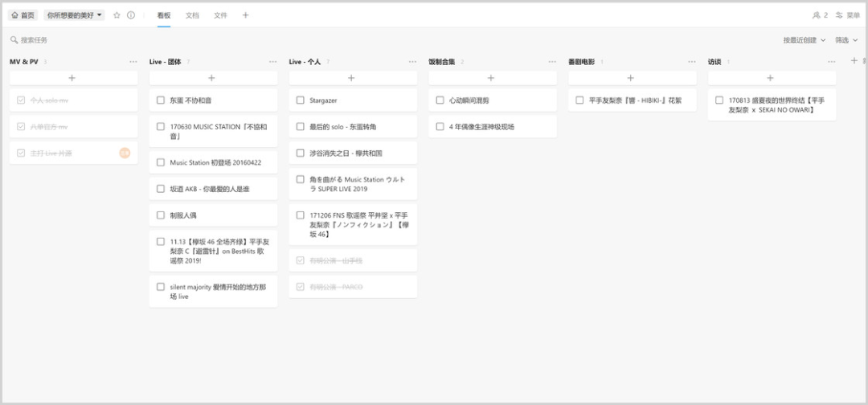Viewport: 868px width, 405px height.
Task: Click the 搜索任务 search field
Action: pyautogui.click(x=35, y=40)
